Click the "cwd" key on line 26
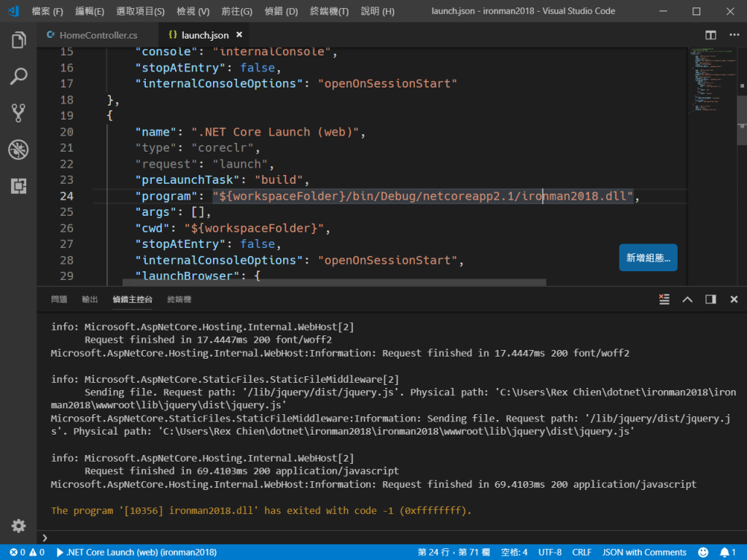This screenshot has width=747, height=560. coord(152,228)
